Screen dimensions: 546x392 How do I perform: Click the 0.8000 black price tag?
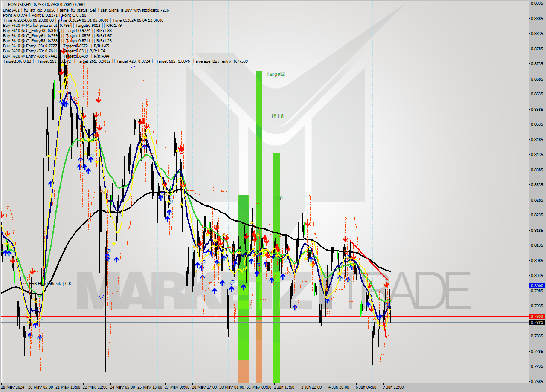pyautogui.click(x=537, y=286)
